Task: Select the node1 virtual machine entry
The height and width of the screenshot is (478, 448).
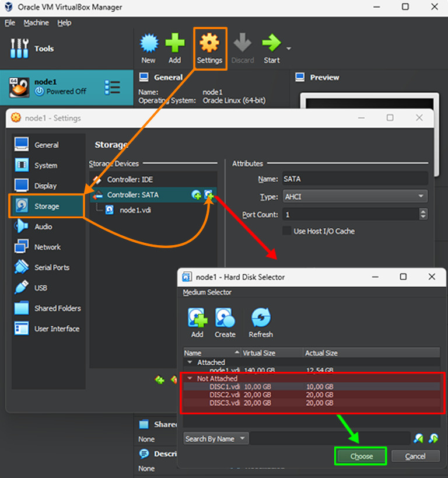Action: [x=66, y=88]
